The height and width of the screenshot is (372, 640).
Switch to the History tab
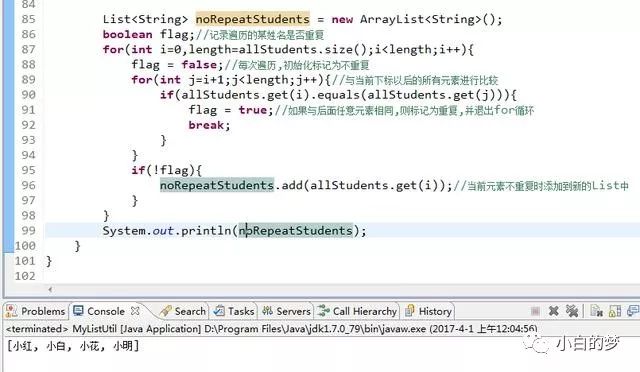coord(428,311)
